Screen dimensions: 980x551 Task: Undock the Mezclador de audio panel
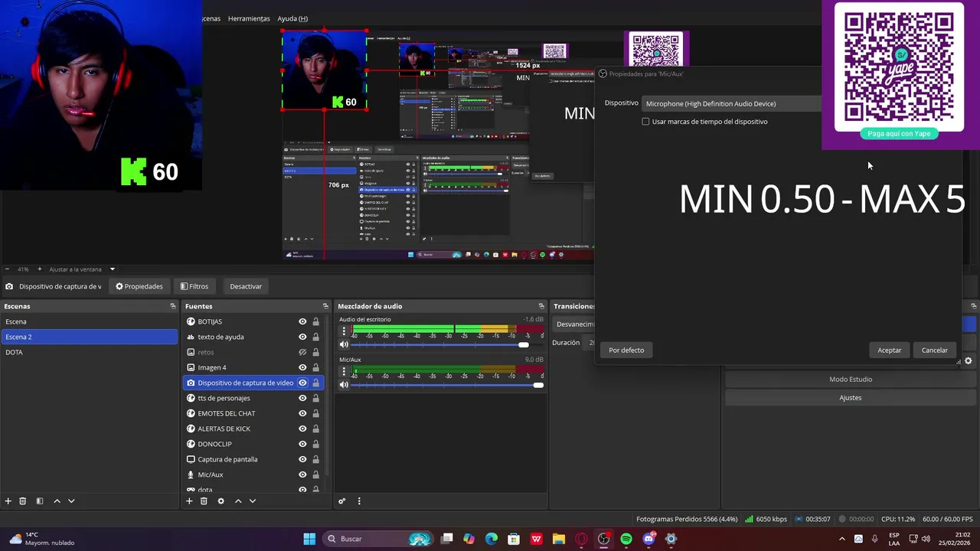click(541, 306)
